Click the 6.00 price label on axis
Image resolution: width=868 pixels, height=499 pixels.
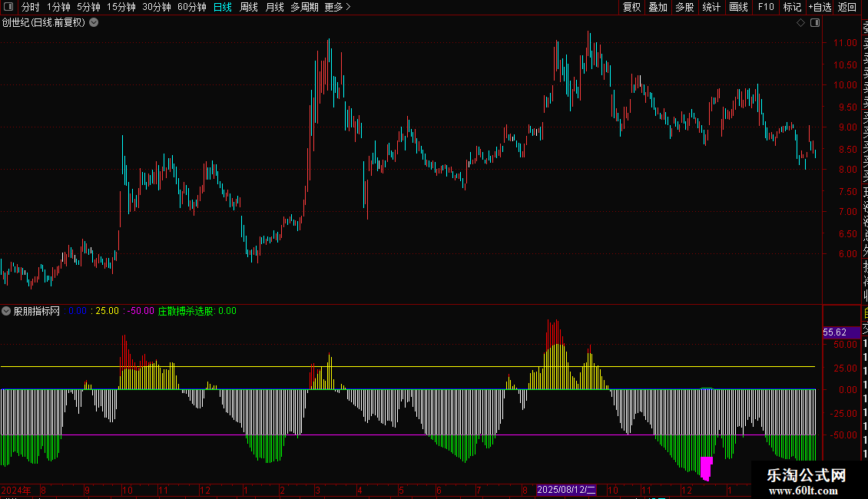pyautogui.click(x=847, y=254)
